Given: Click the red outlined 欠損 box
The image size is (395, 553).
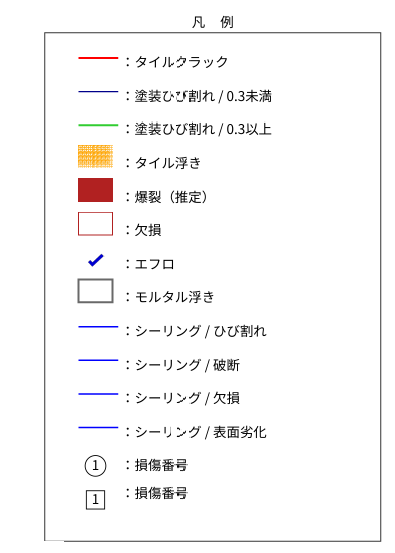Looking at the screenshot, I should [96, 224].
